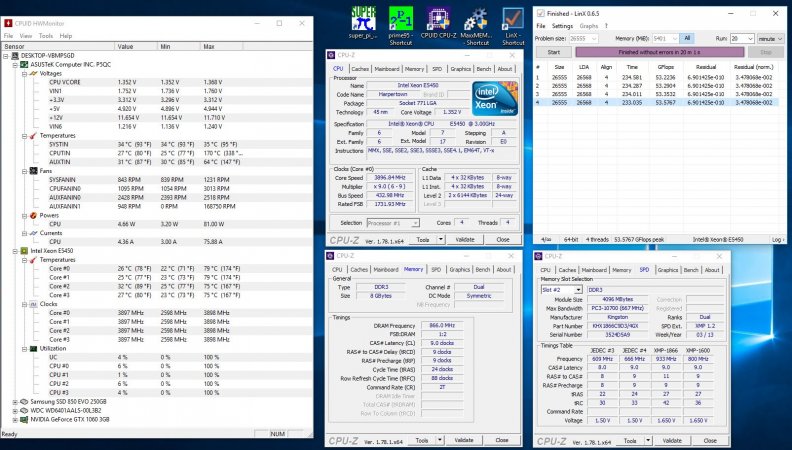The width and height of the screenshot is (792, 450).
Task: Open the Tools menu in HWMonitor
Action: [x=46, y=36]
